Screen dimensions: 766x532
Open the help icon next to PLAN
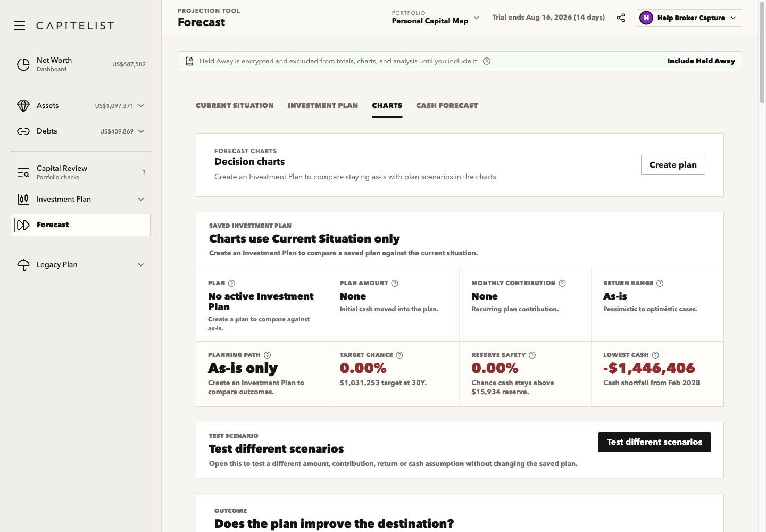coord(231,283)
